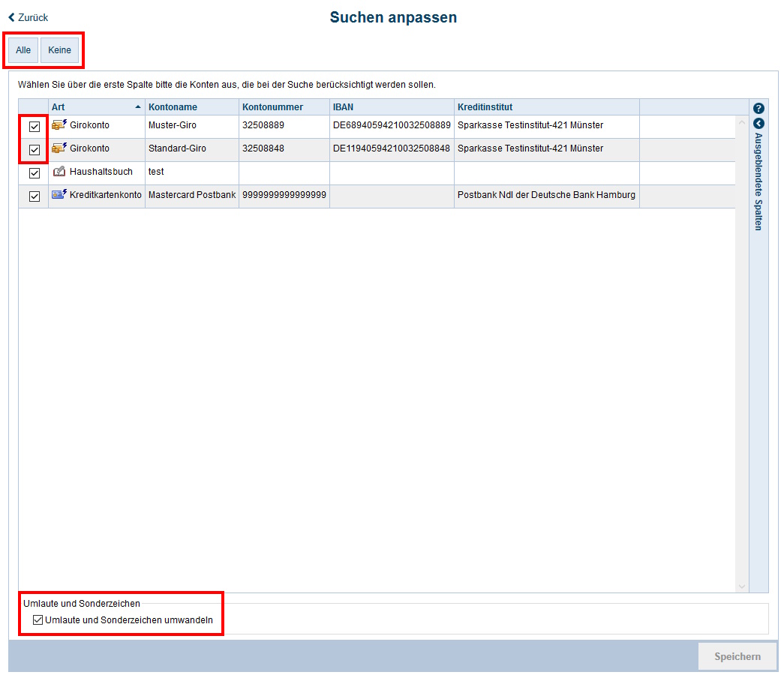Open the help question mark icon
Image resolution: width=784 pixels, height=675 pixels.
758,108
